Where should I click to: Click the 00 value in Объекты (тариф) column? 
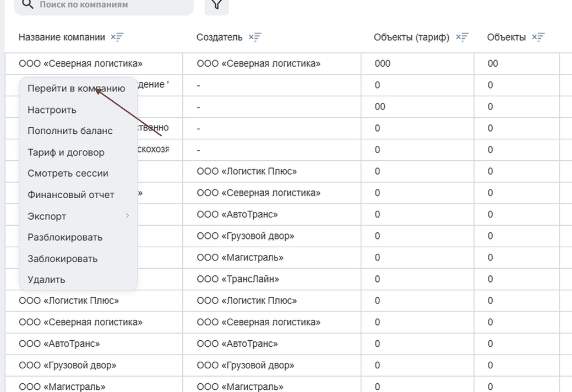[380, 106]
